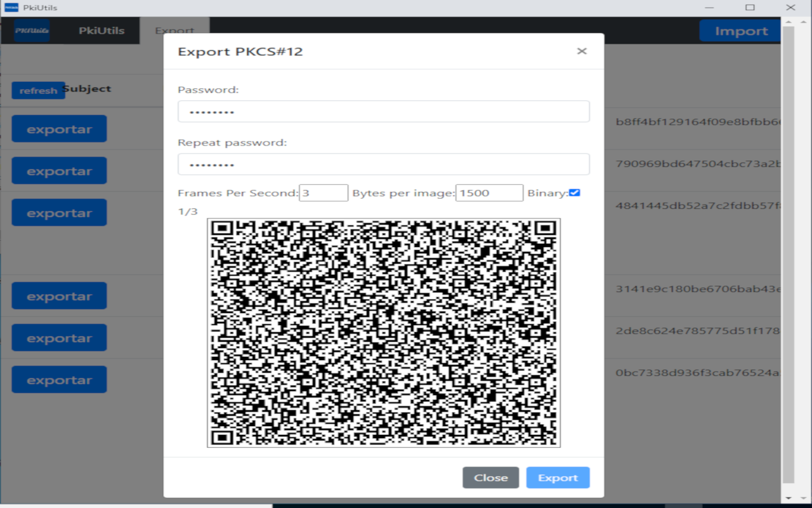Click the QR code image
This screenshot has width=812, height=508.
[x=384, y=333]
